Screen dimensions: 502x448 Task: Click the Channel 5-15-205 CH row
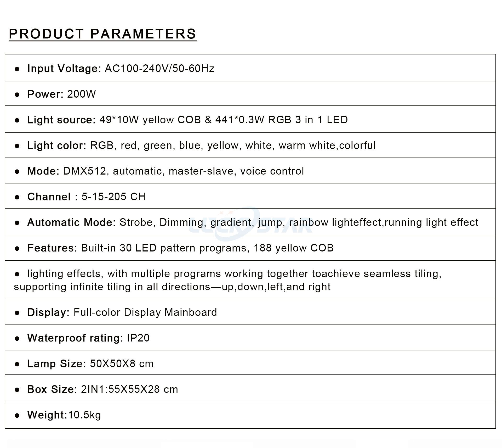point(86,197)
